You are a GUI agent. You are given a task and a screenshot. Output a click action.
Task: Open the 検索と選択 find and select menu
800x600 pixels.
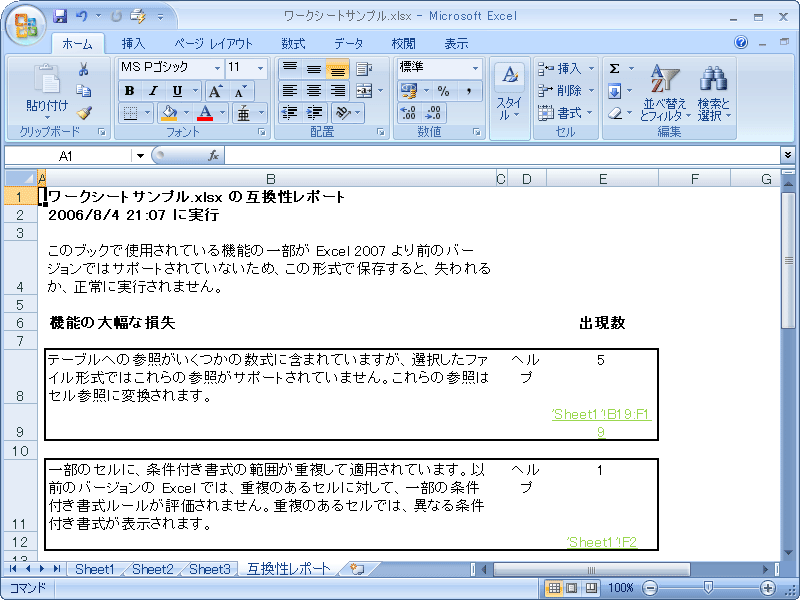(x=714, y=94)
